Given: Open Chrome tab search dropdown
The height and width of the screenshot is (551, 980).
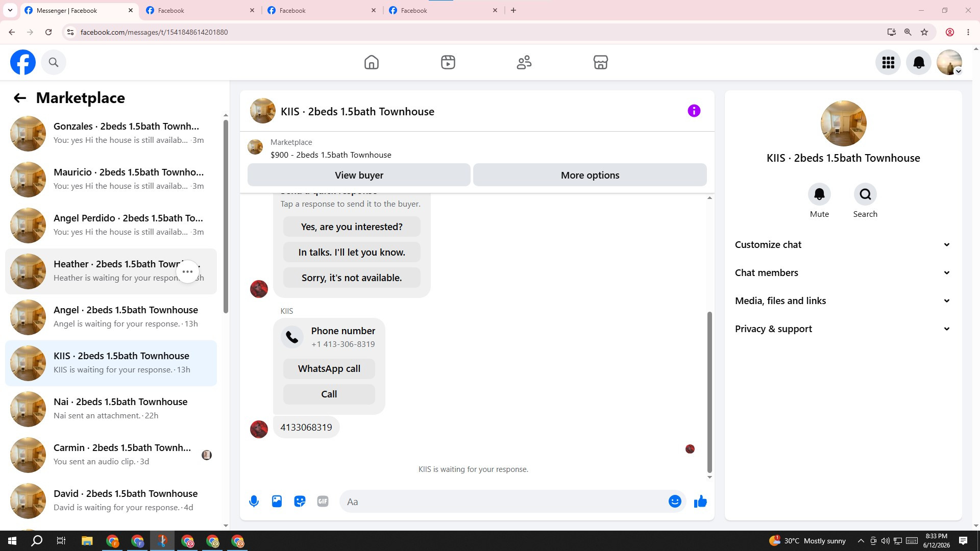Looking at the screenshot, I should click(x=10, y=10).
